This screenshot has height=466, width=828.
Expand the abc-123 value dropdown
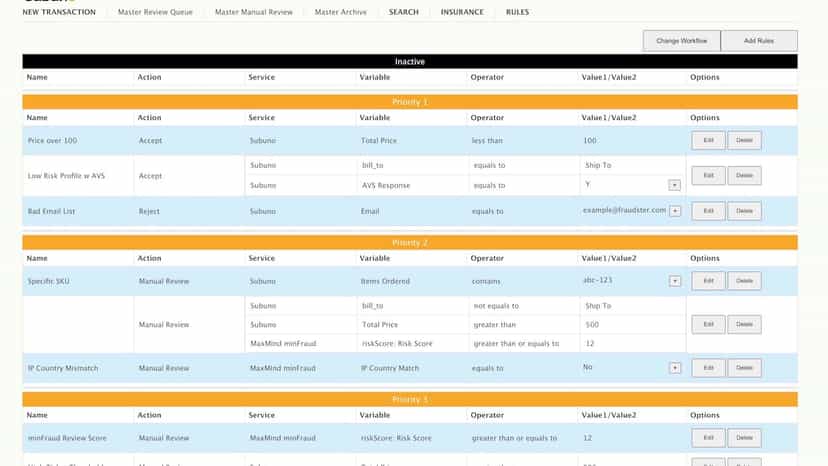[x=675, y=281]
